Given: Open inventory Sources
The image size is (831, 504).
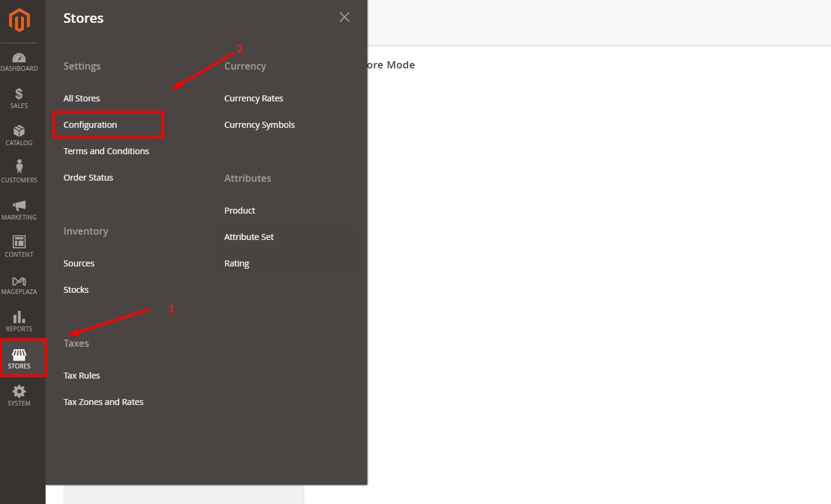Looking at the screenshot, I should (x=79, y=263).
